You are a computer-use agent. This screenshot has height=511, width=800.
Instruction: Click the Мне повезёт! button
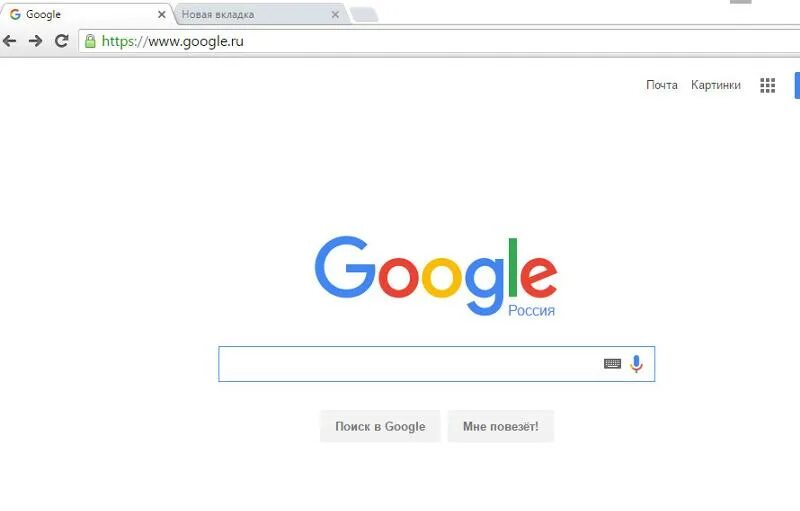tap(501, 426)
